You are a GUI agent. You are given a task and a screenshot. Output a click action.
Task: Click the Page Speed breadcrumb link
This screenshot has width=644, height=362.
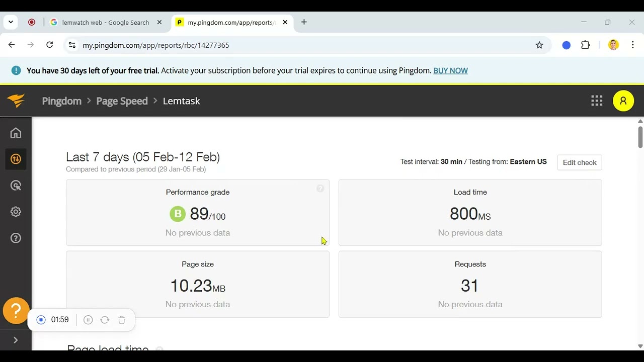tap(122, 101)
